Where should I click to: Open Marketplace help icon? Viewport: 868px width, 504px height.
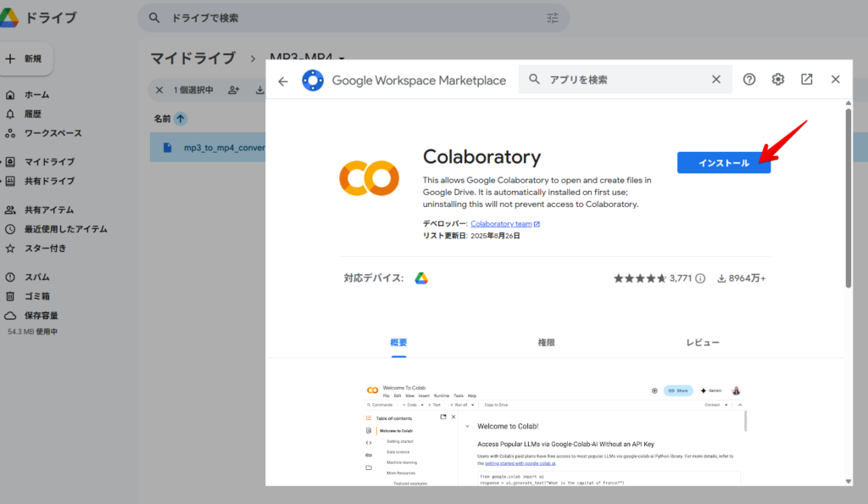[749, 79]
